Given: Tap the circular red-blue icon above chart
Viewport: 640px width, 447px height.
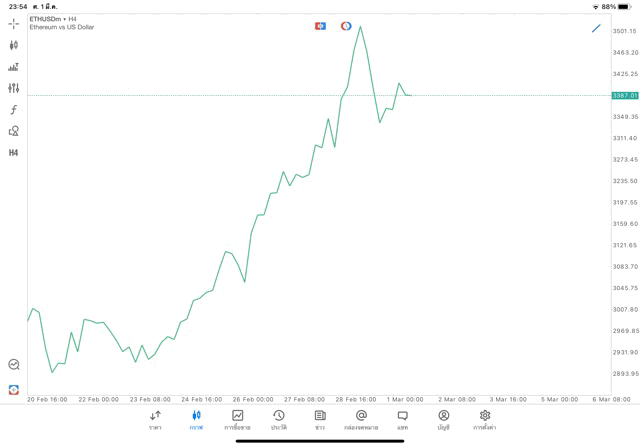Looking at the screenshot, I should pos(346,26).
